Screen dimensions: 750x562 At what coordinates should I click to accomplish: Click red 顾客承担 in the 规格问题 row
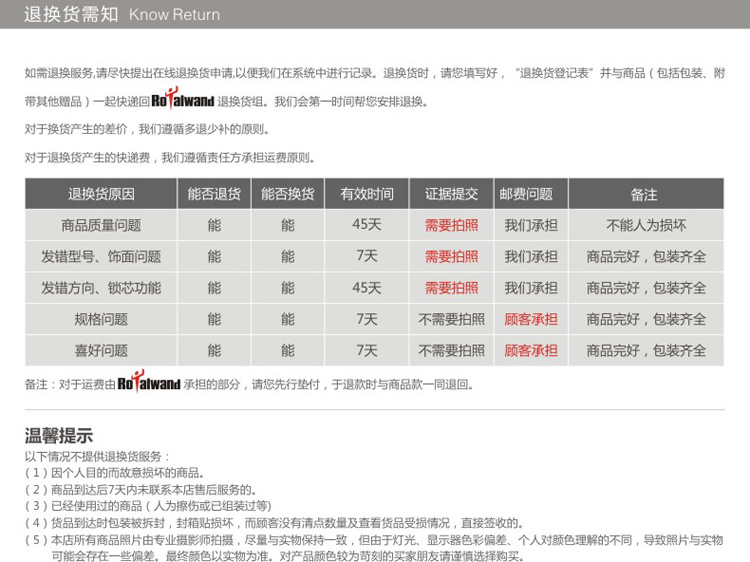click(531, 319)
